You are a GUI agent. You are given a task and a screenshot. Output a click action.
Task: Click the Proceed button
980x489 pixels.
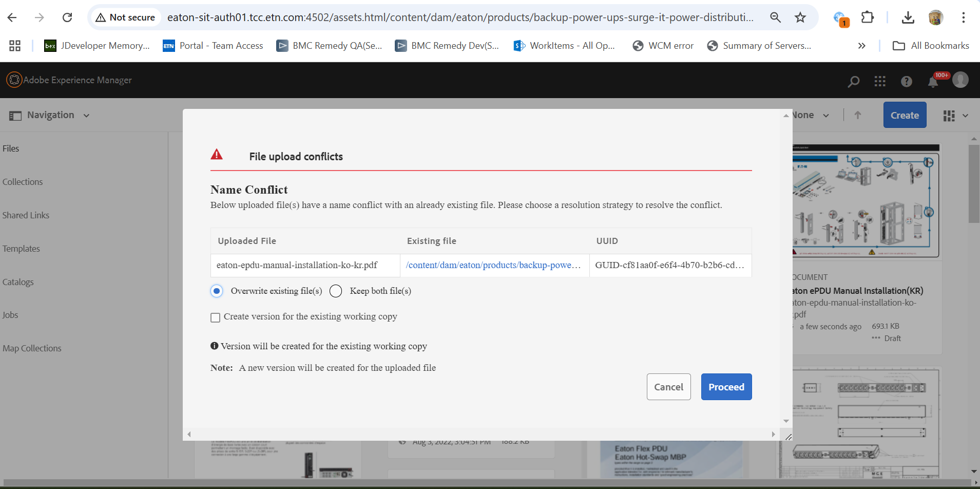click(x=726, y=386)
